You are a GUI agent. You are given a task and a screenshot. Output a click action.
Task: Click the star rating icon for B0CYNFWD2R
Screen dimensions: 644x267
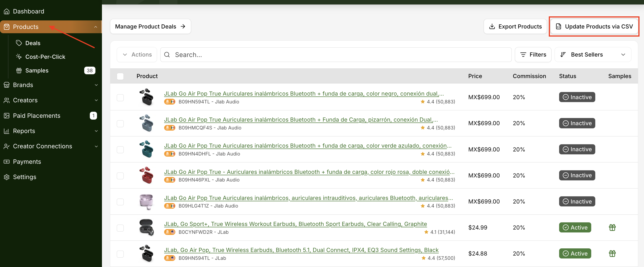coord(426,232)
